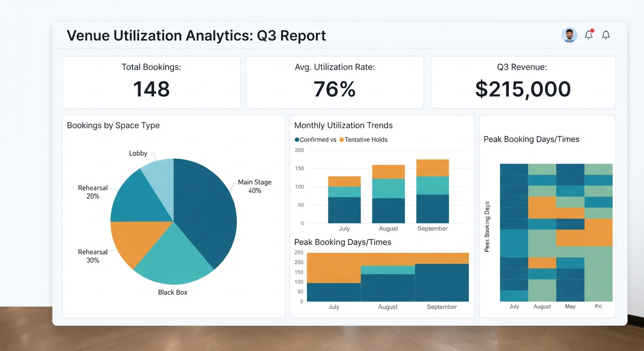Open the Q3 Revenue card
The height and width of the screenshot is (351, 644).
click(x=523, y=82)
